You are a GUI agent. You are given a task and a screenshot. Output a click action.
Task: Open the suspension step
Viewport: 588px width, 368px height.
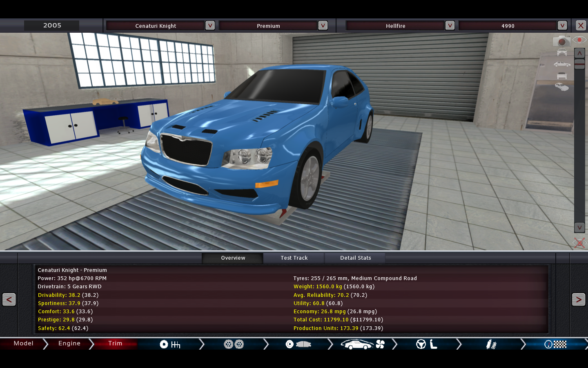click(491, 344)
